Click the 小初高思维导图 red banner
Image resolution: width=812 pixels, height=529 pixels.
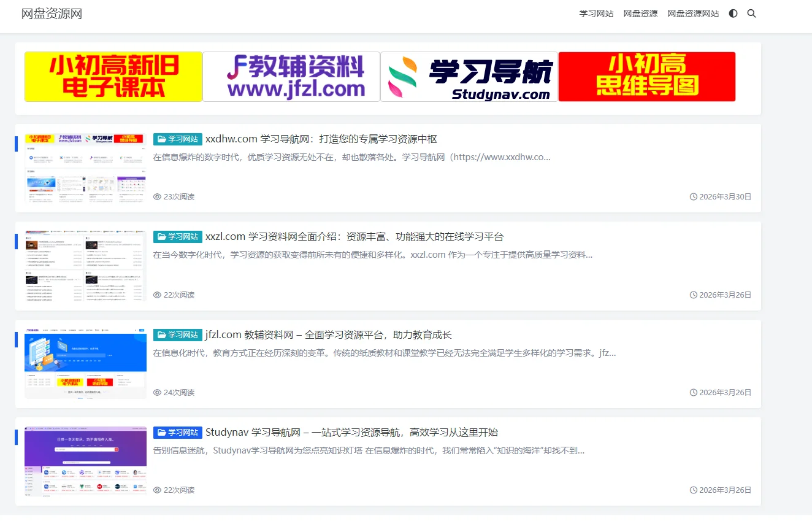[646, 77]
